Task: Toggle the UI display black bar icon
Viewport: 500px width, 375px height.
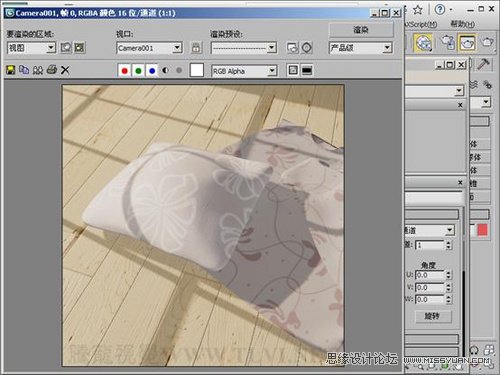Action: [307, 70]
